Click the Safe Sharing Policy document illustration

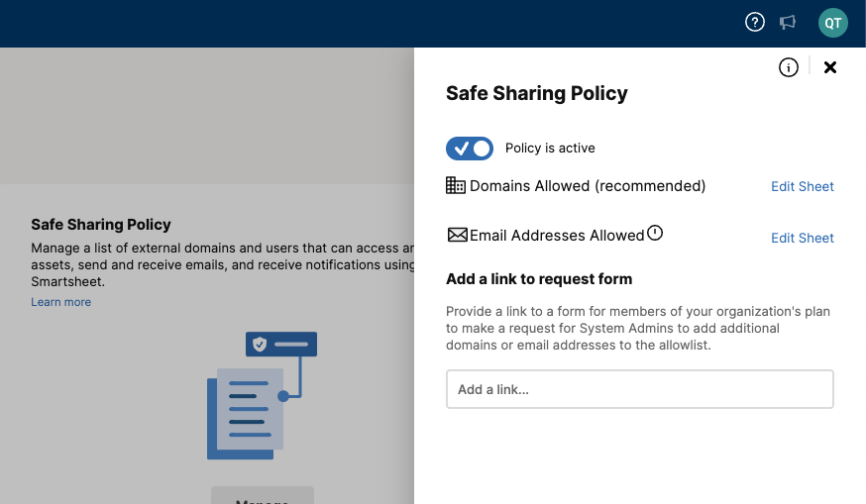262,396
